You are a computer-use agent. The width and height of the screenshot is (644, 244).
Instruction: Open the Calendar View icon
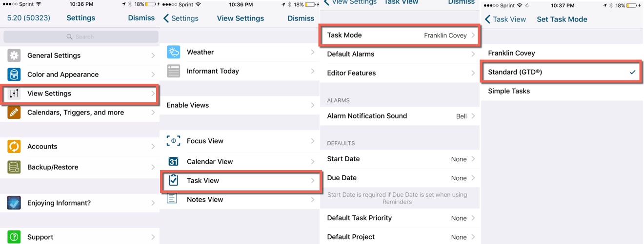[x=174, y=162]
